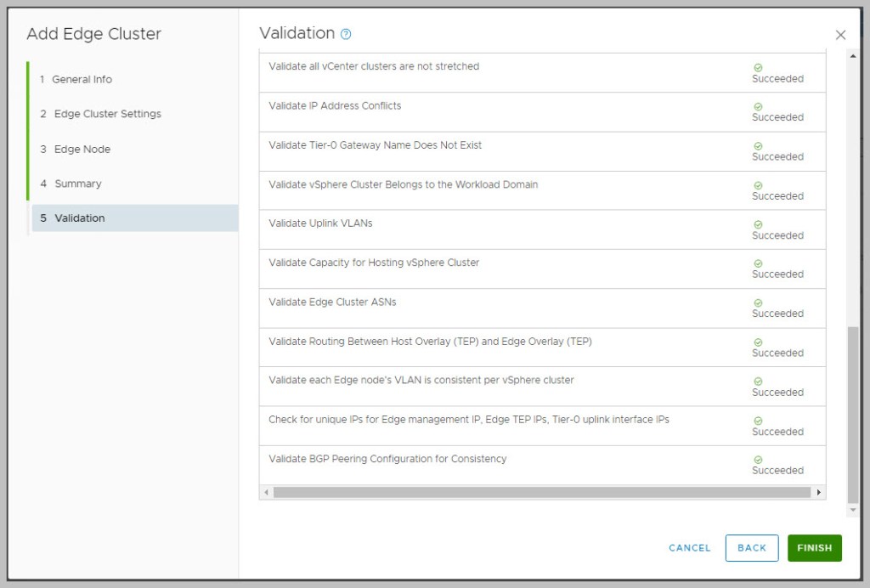Click the vertical scrollbar thumb
This screenshot has width=870, height=588.
pos(853,414)
